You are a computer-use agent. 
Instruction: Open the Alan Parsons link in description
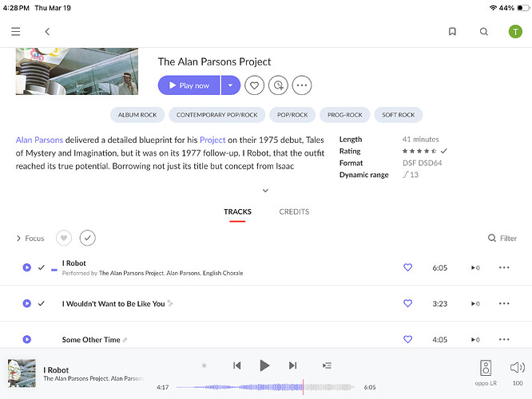point(39,140)
